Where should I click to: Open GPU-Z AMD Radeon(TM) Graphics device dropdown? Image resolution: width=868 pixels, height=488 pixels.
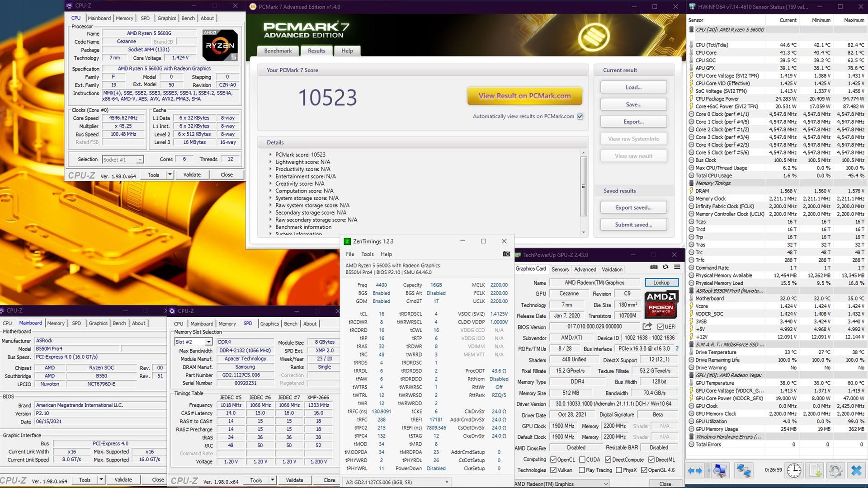(x=562, y=484)
